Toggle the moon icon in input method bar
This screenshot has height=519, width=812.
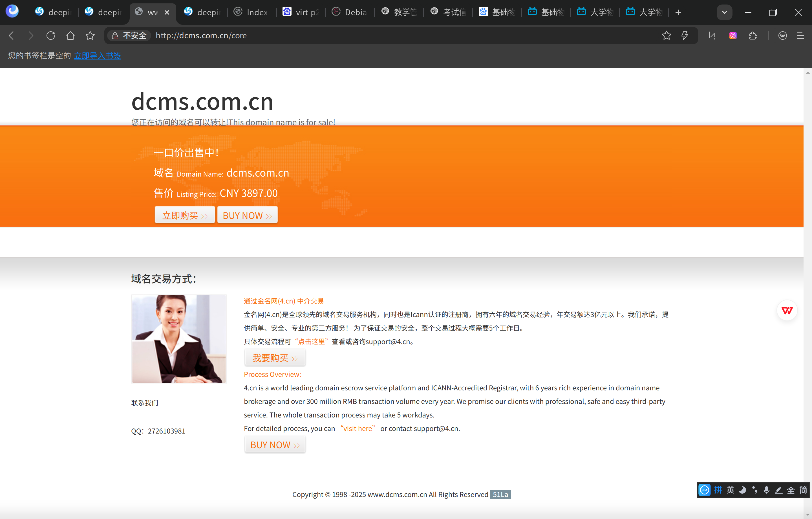[743, 490]
